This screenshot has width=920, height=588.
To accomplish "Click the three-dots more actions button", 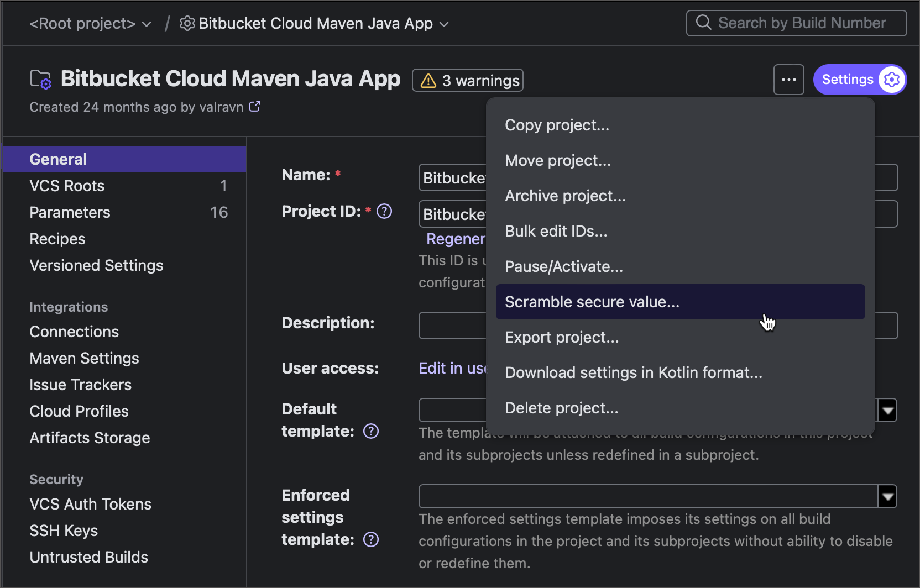I will pyautogui.click(x=789, y=80).
